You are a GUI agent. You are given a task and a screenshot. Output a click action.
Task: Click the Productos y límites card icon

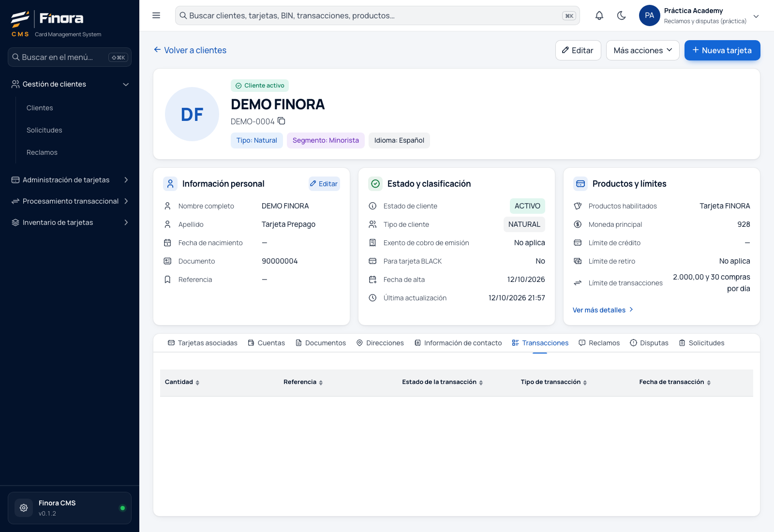click(580, 184)
